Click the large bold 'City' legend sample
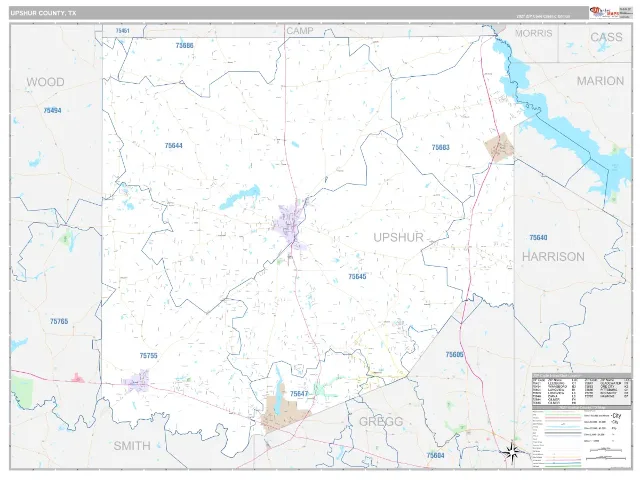The image size is (640, 480). [616, 416]
